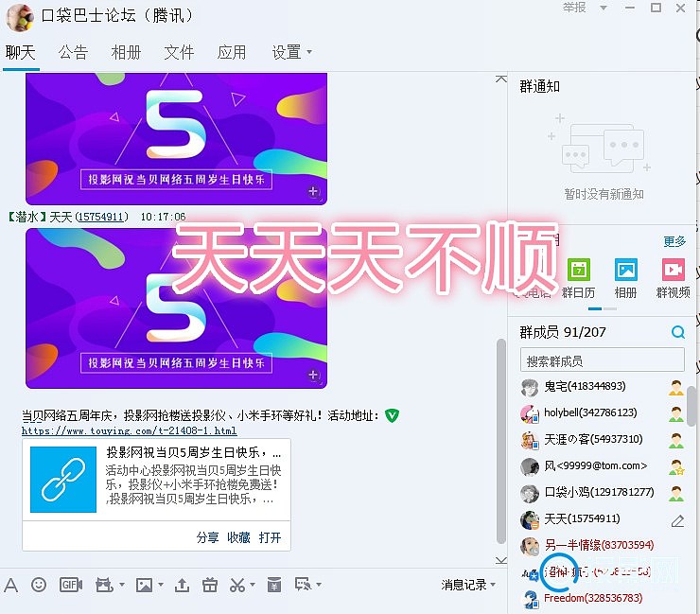Click 举报 report button in title bar
700x614 pixels.
(x=574, y=8)
